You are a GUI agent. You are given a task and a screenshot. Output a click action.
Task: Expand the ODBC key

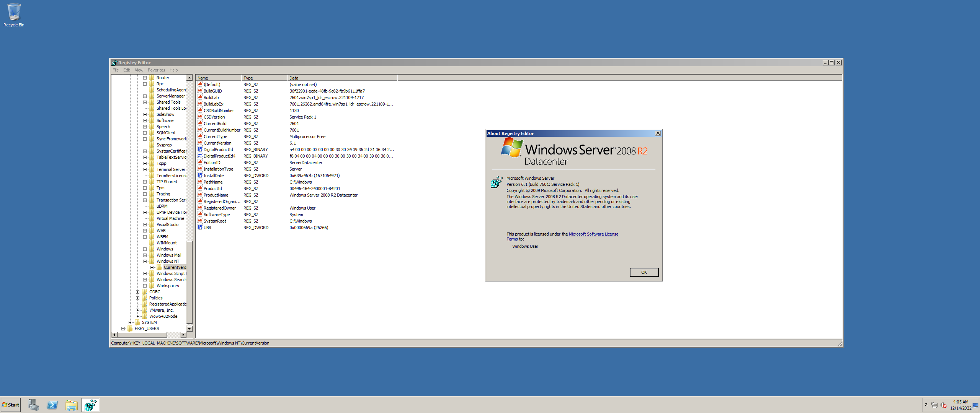(137, 292)
